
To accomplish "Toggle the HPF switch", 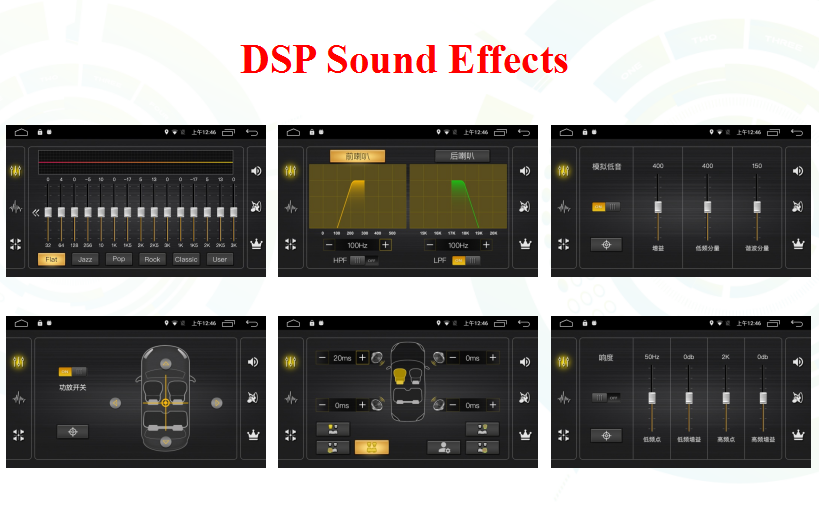I will pyautogui.click(x=365, y=260).
